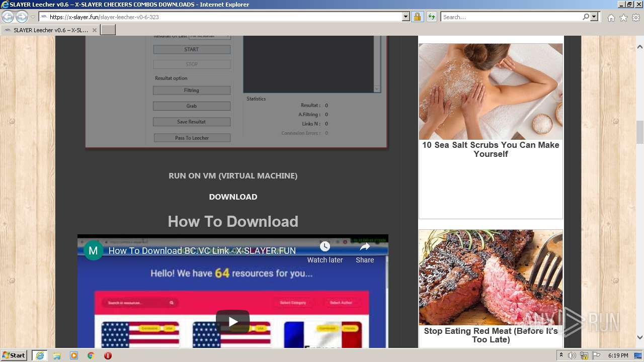Go to the Home page icon

pyautogui.click(x=611, y=18)
